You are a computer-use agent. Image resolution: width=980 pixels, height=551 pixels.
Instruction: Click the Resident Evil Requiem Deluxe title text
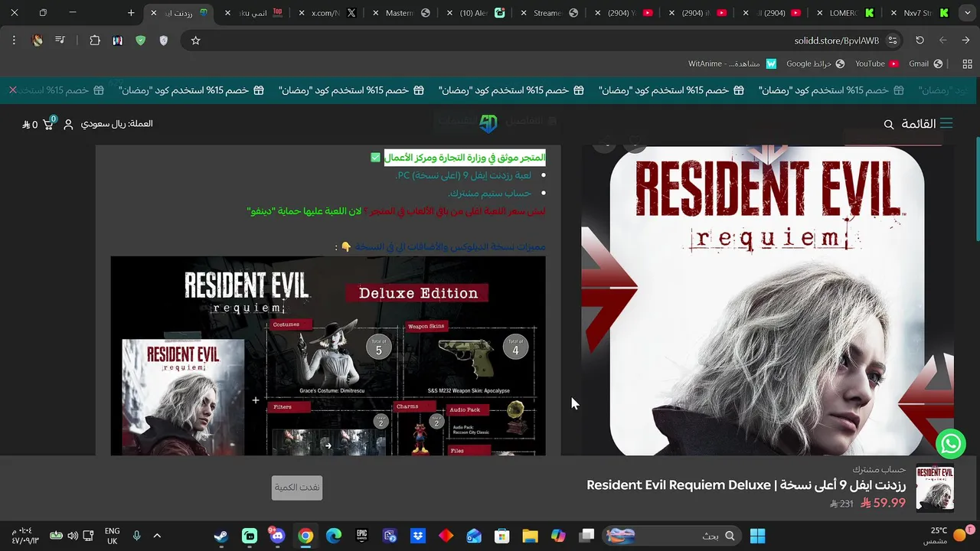pyautogui.click(x=746, y=485)
